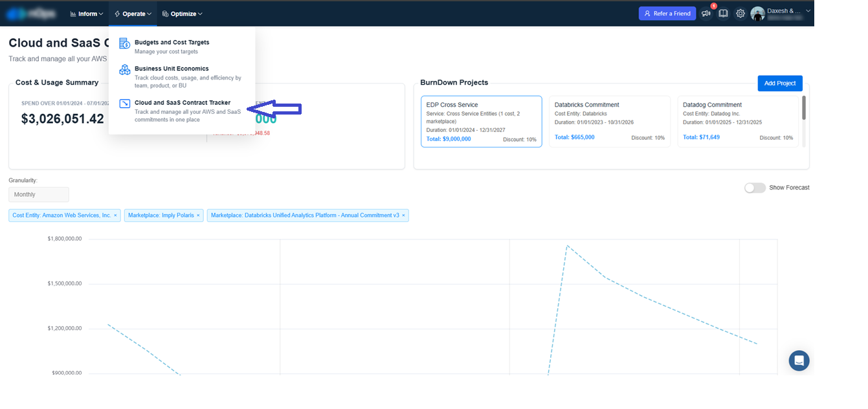This screenshot has width=868, height=409.
Task: Click the Inform chart icon in navbar
Action: tap(73, 14)
